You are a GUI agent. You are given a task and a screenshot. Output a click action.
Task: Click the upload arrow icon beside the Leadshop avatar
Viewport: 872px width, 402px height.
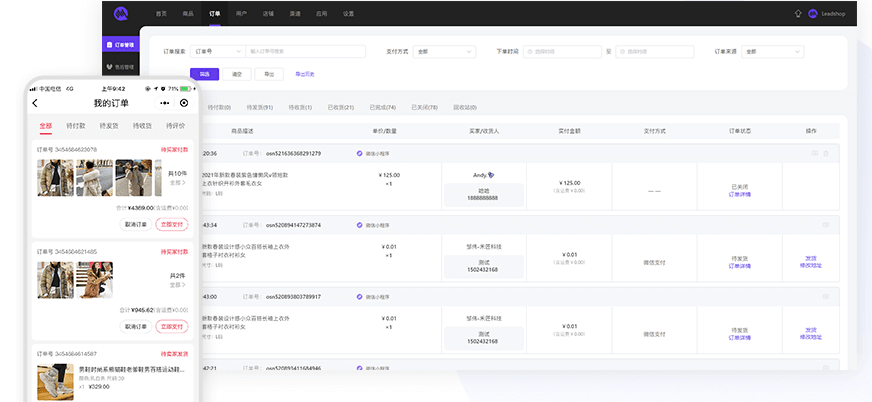point(798,13)
